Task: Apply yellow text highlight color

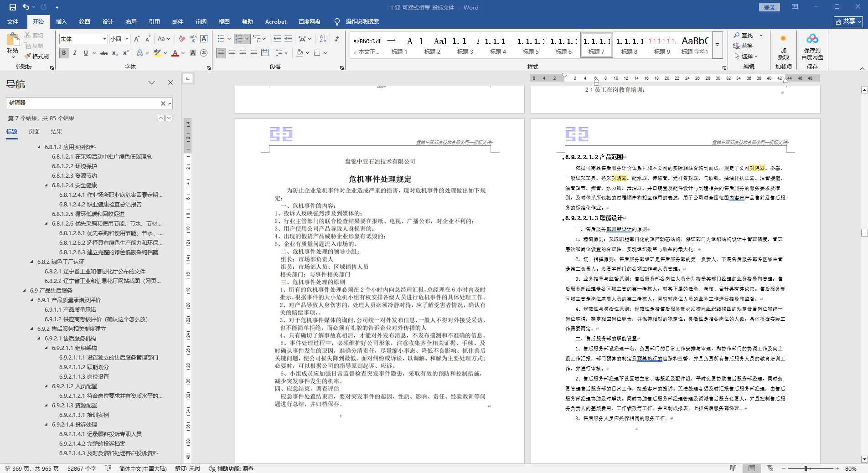Action: 157,53
